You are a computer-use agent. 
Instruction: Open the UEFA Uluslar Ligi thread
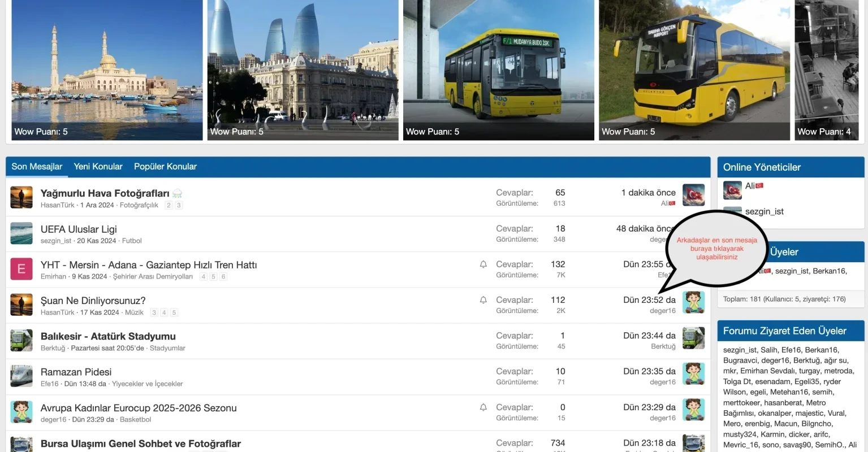79,229
